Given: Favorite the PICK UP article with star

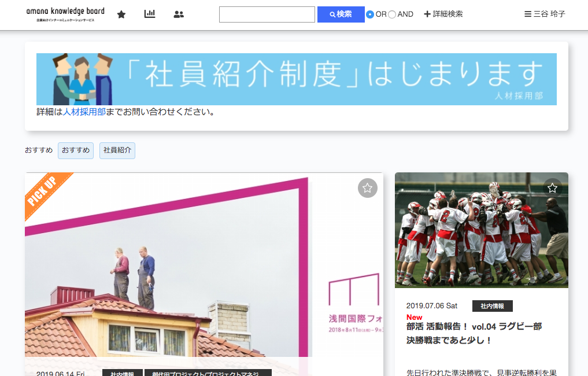Looking at the screenshot, I should pos(367,188).
